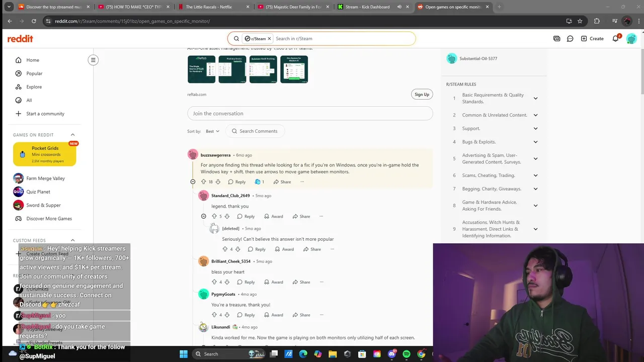Click the Reddit logo

20,39
